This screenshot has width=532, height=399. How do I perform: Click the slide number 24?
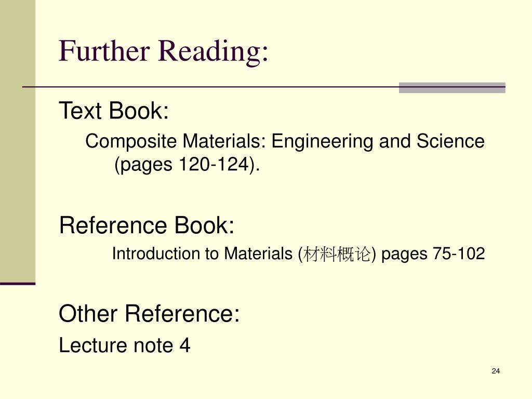coord(496,371)
